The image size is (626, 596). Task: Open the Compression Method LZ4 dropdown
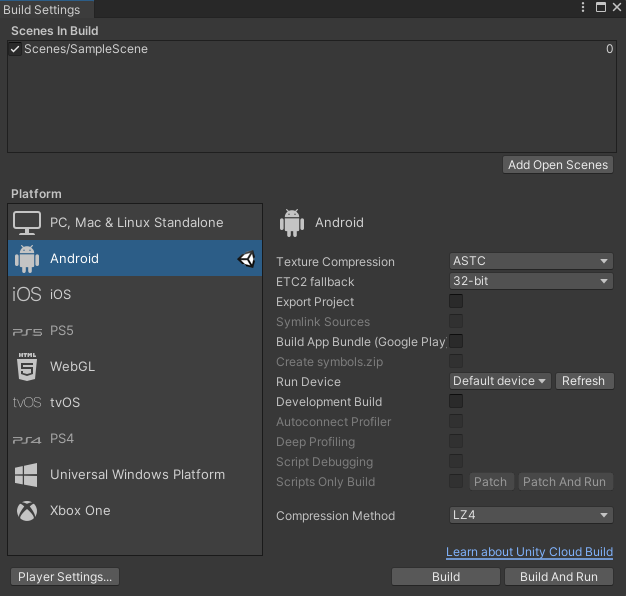point(531,515)
